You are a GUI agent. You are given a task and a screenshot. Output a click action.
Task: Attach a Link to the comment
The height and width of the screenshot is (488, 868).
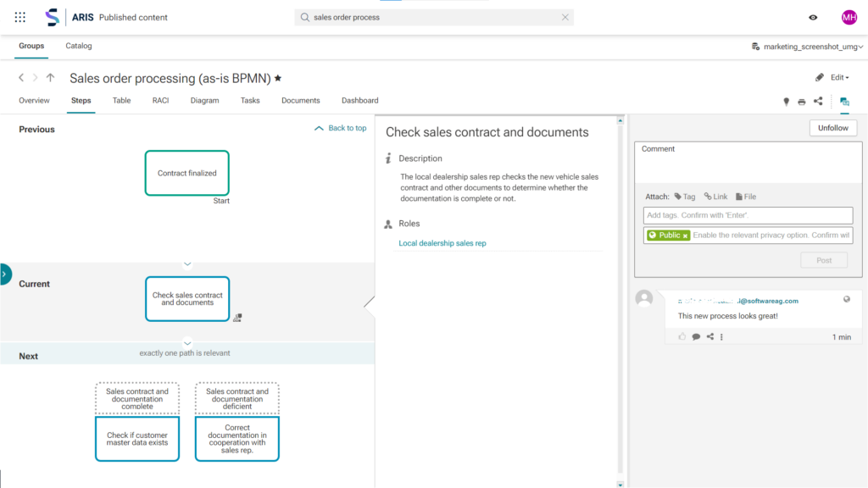[715, 196]
